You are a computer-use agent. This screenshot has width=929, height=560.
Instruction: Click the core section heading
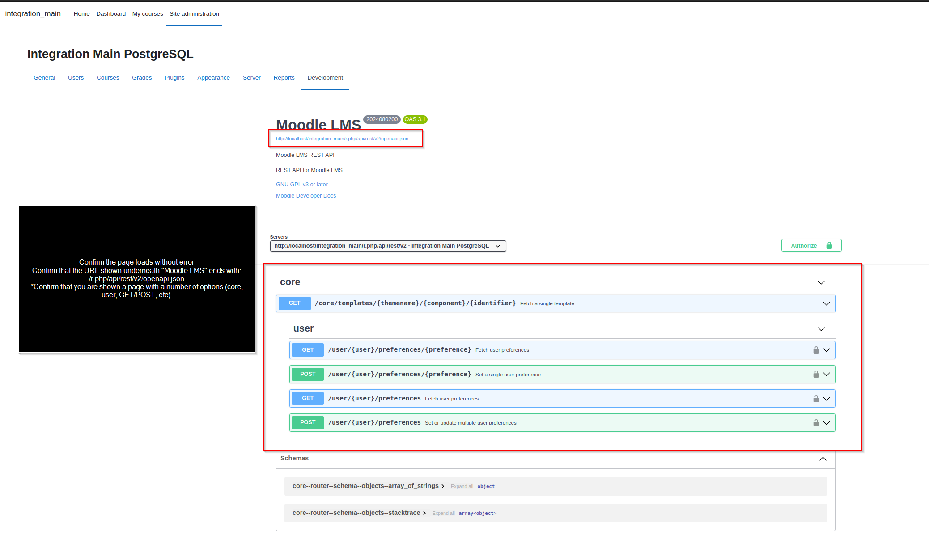click(x=290, y=282)
